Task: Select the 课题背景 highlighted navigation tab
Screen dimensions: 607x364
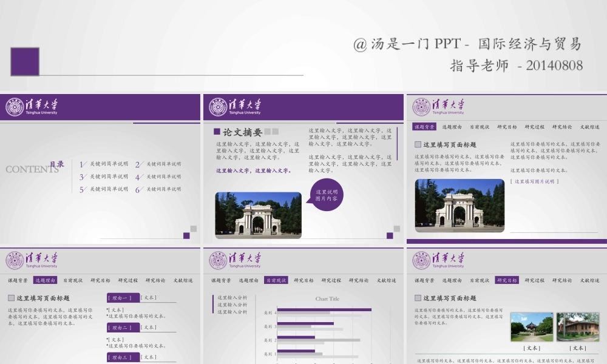Action: coord(423,127)
